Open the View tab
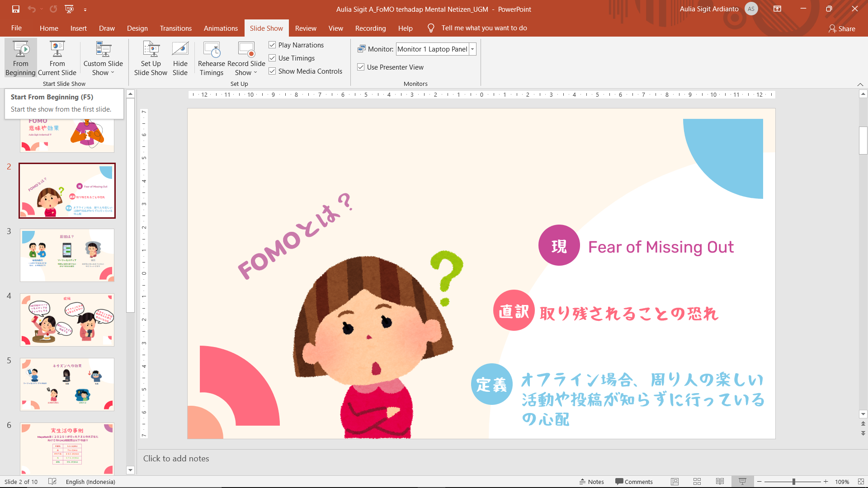The width and height of the screenshot is (868, 488). [x=335, y=28]
